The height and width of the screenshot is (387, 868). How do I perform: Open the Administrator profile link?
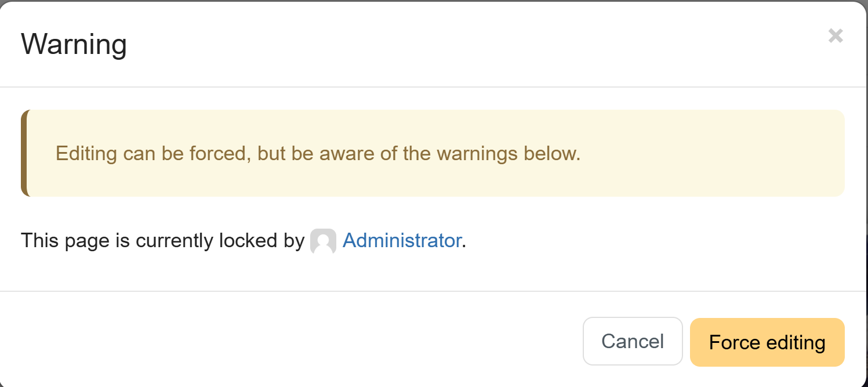click(x=402, y=240)
